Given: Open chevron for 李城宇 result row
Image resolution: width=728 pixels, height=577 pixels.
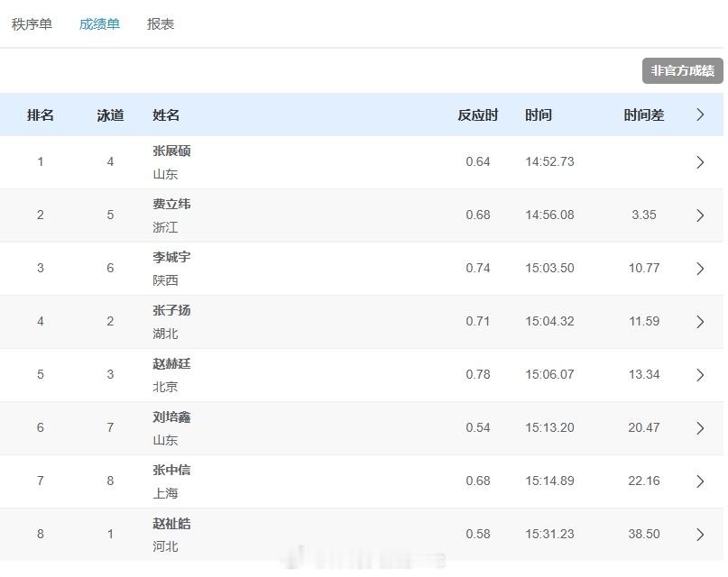Looking at the screenshot, I should (700, 269).
